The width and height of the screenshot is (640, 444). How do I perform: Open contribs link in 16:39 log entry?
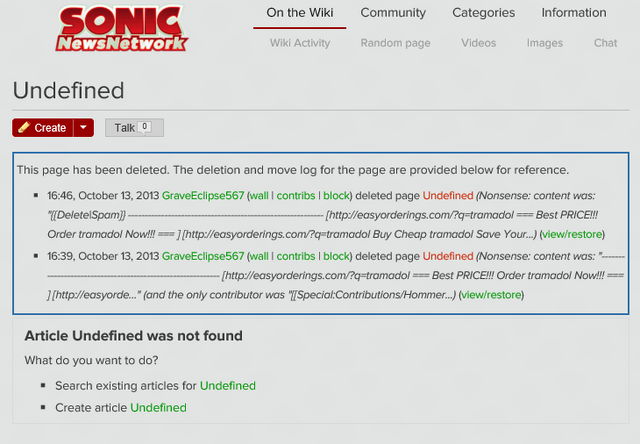click(x=296, y=256)
